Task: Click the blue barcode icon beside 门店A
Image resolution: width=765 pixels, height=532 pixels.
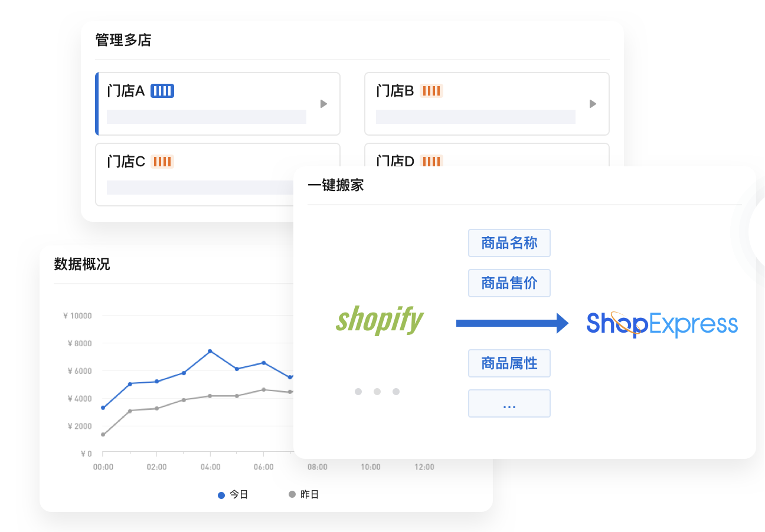Action: pyautogui.click(x=162, y=91)
